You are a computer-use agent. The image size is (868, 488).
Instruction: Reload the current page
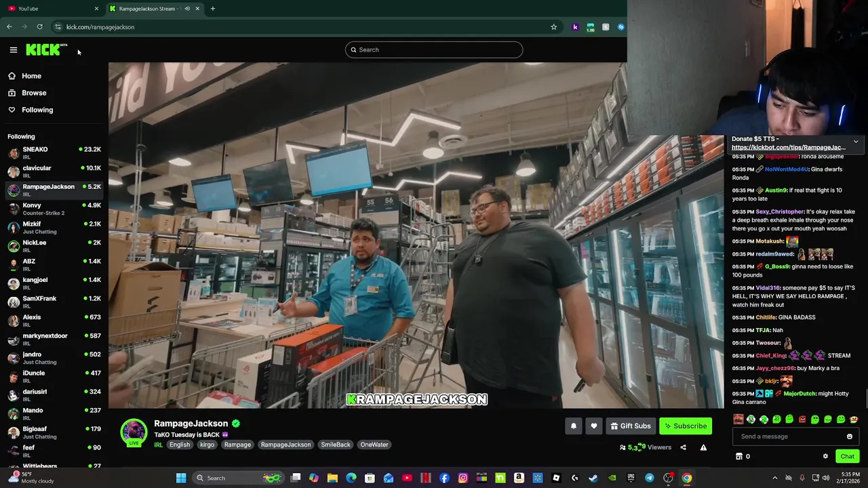(40, 27)
